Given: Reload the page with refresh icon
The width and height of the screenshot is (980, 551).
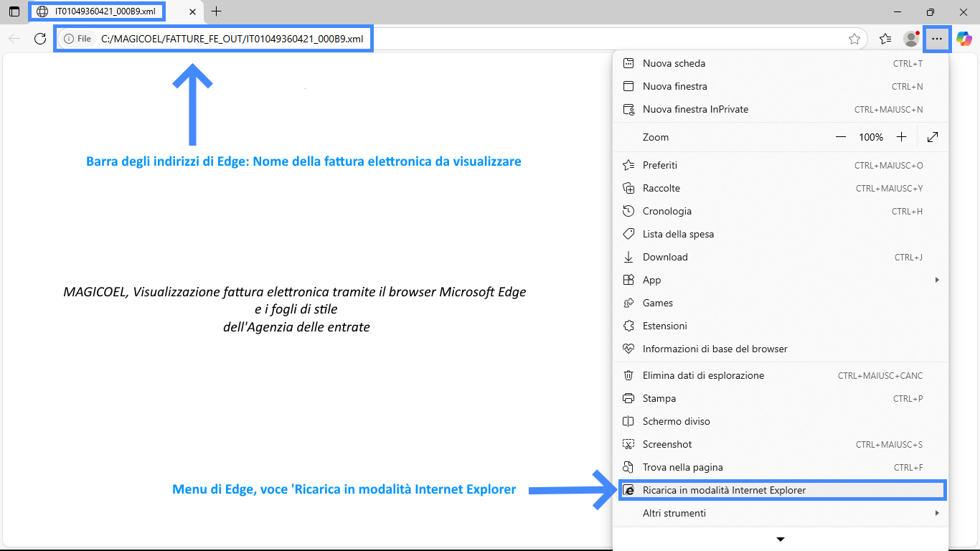Looking at the screenshot, I should [x=40, y=39].
